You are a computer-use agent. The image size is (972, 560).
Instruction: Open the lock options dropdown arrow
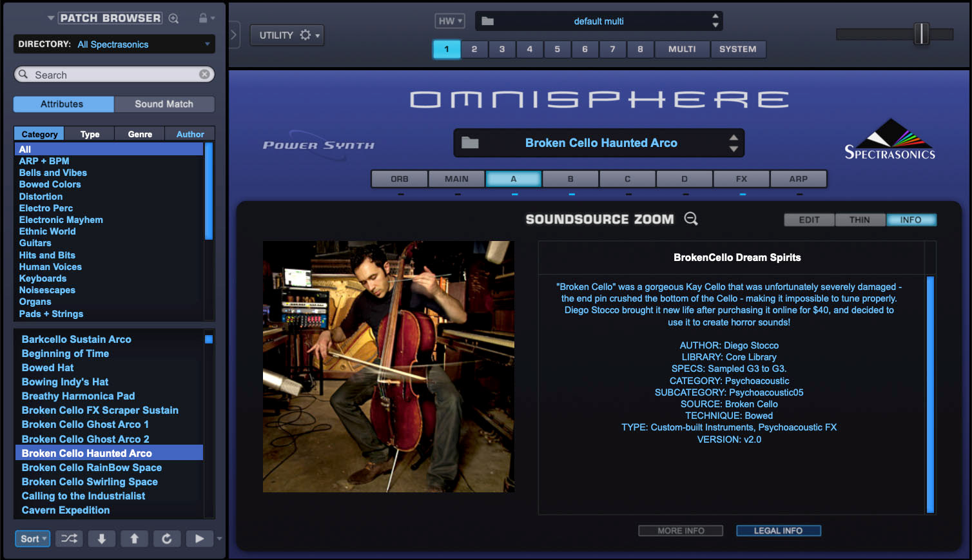pyautogui.click(x=212, y=18)
